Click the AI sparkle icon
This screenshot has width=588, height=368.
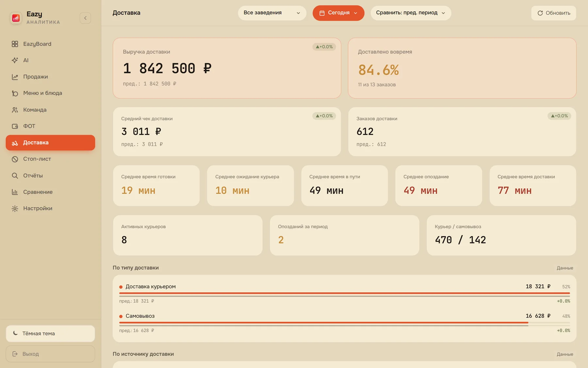[15, 60]
